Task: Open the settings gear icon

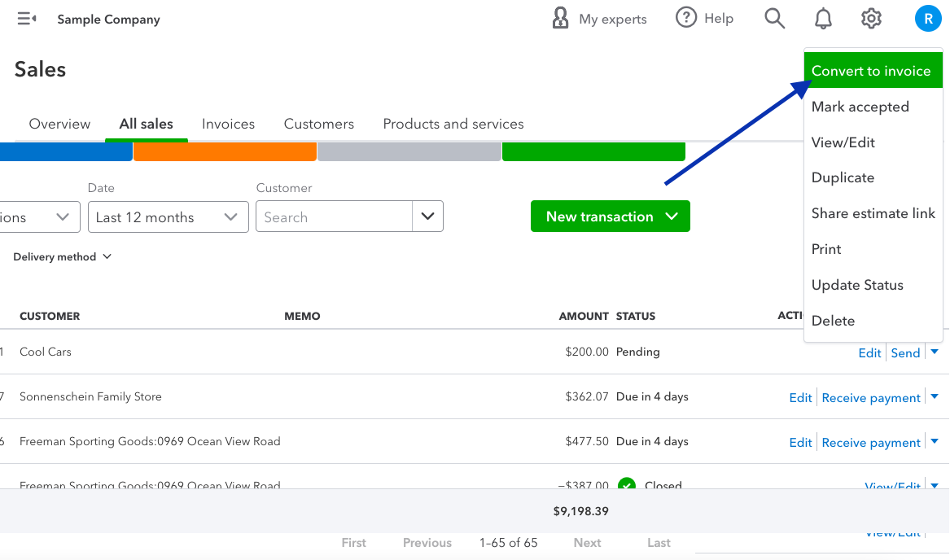Action: (872, 19)
